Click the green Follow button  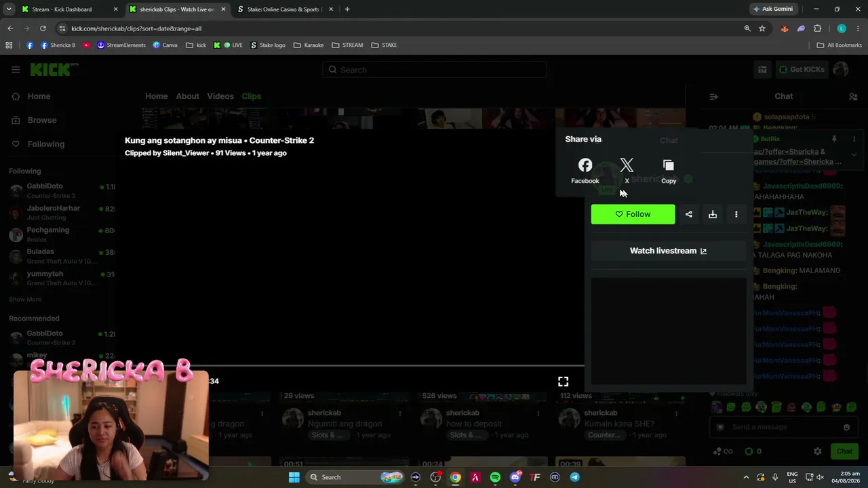pos(633,214)
